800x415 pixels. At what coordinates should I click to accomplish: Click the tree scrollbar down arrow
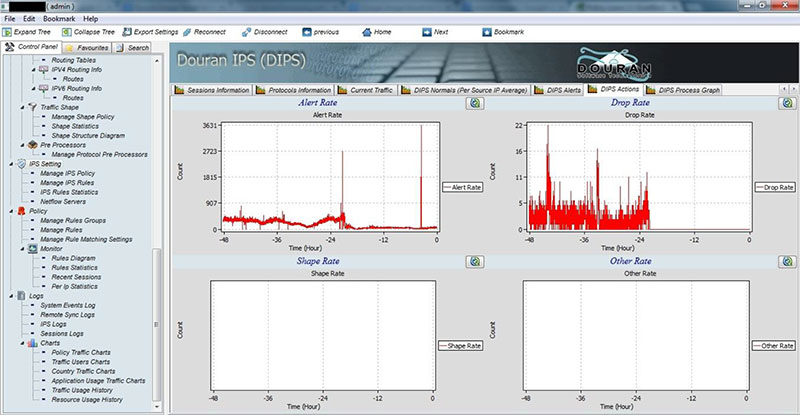[x=156, y=407]
